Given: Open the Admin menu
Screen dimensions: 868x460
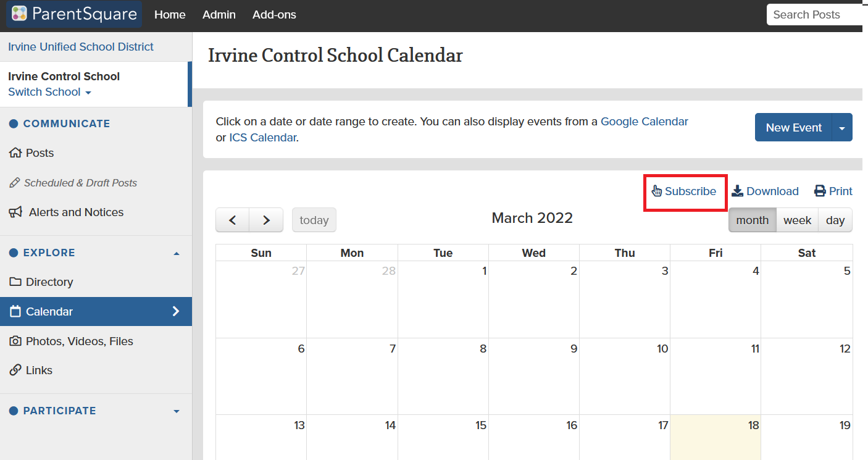Looking at the screenshot, I should [219, 15].
